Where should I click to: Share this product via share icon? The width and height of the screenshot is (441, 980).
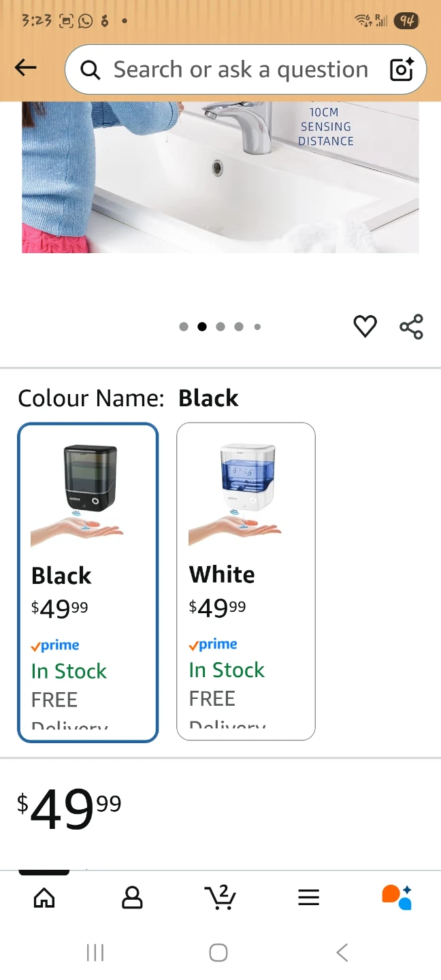tap(411, 327)
